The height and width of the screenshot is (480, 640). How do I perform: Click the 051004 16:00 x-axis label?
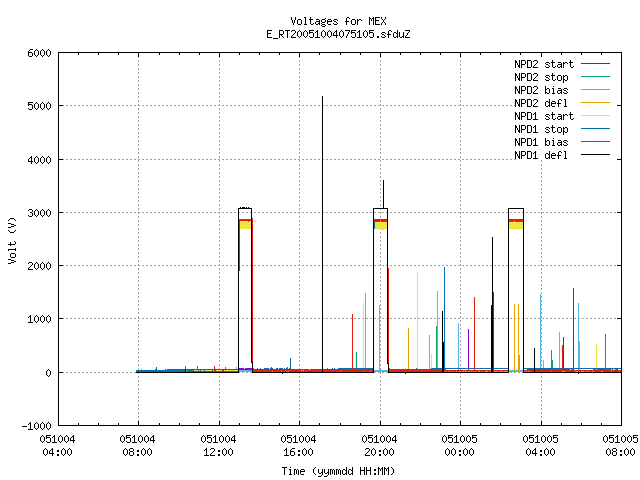[x=298, y=446]
